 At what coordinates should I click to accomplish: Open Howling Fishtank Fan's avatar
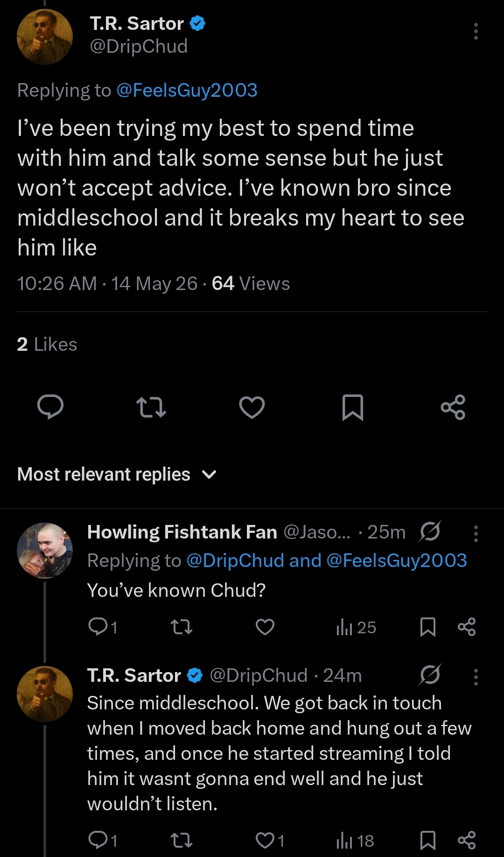[45, 550]
